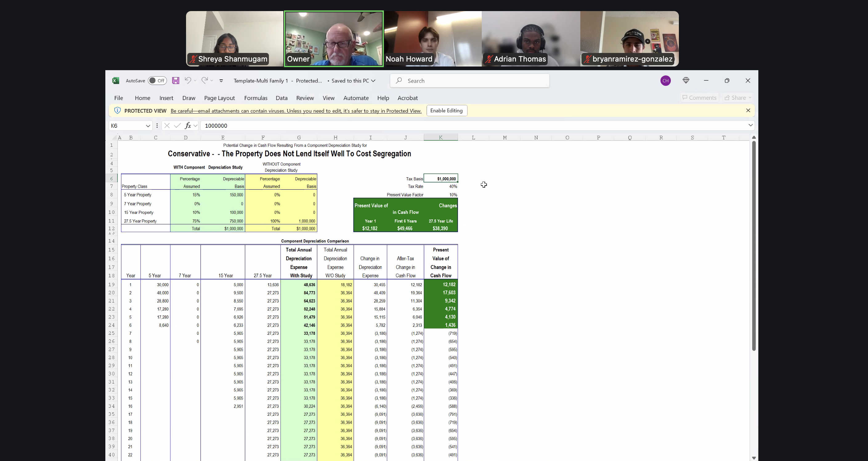Viewport: 868px width, 461px height.
Task: Select the Tax Rate value 40%
Action: pyautogui.click(x=441, y=186)
